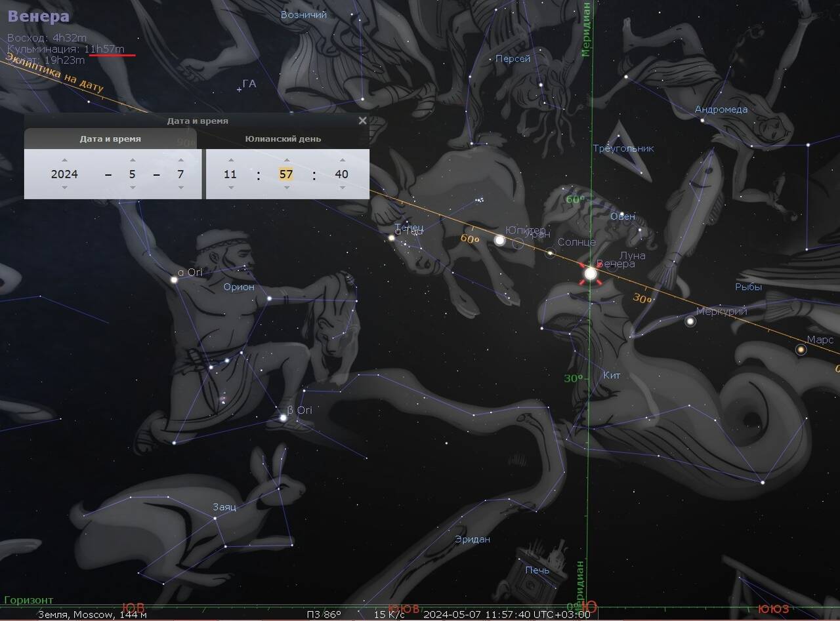Decrease the seconds value 40

coord(342,188)
